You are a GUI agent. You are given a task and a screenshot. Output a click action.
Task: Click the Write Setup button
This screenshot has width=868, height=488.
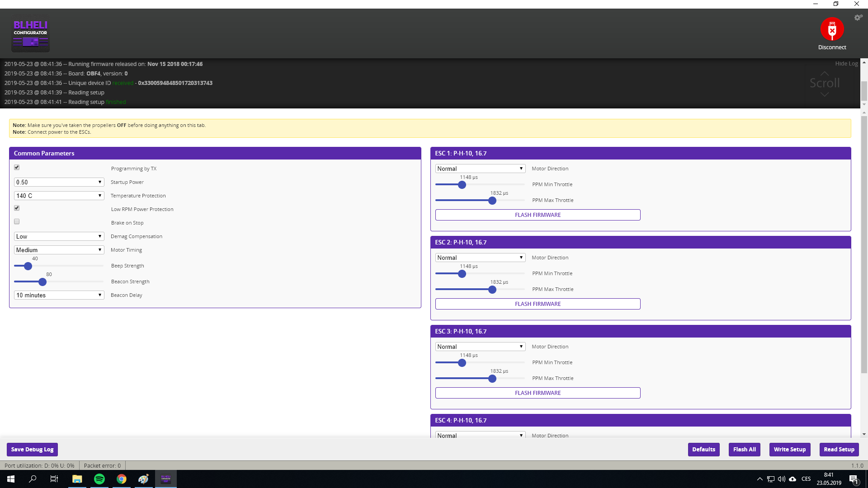(x=789, y=450)
